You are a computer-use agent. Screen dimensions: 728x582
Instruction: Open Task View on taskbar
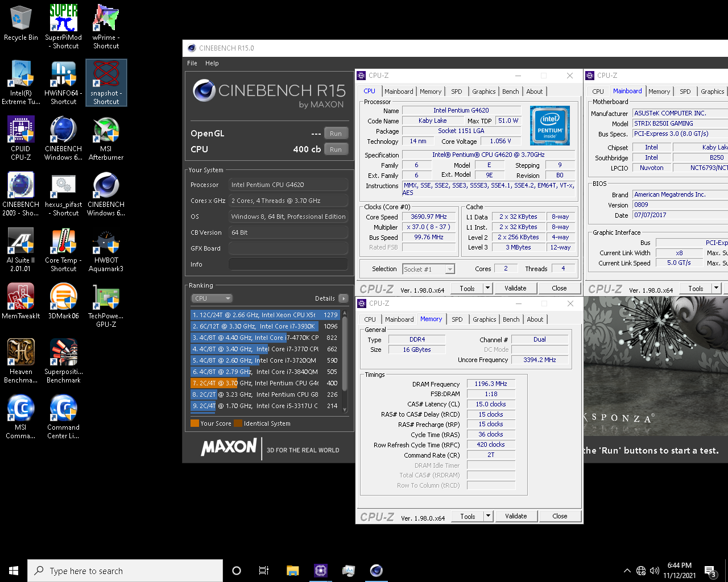pos(264,571)
